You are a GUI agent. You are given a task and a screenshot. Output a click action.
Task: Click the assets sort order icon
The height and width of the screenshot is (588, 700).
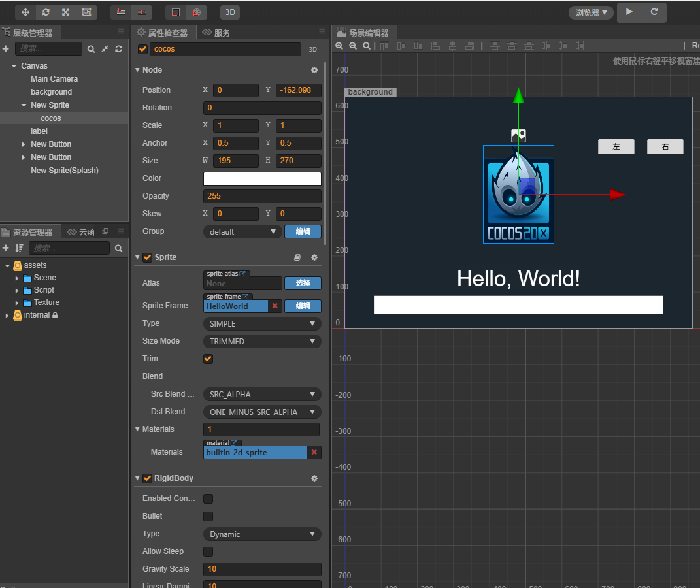19,248
